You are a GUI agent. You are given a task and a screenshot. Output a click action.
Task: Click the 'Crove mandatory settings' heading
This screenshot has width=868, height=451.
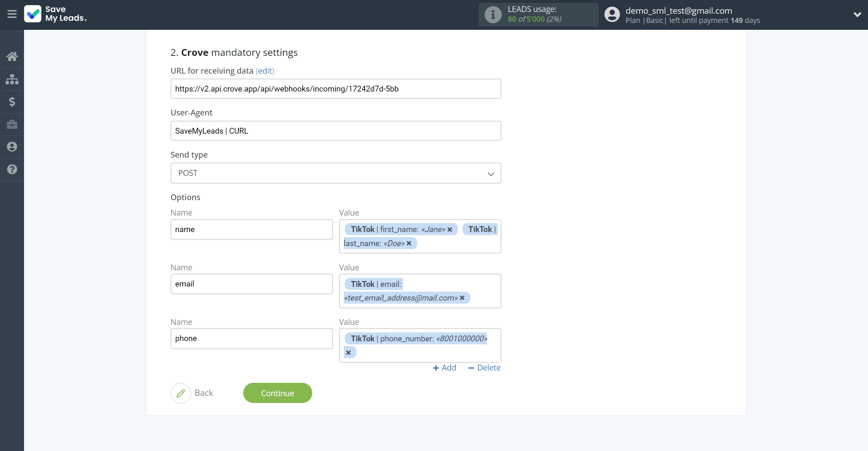(x=234, y=52)
